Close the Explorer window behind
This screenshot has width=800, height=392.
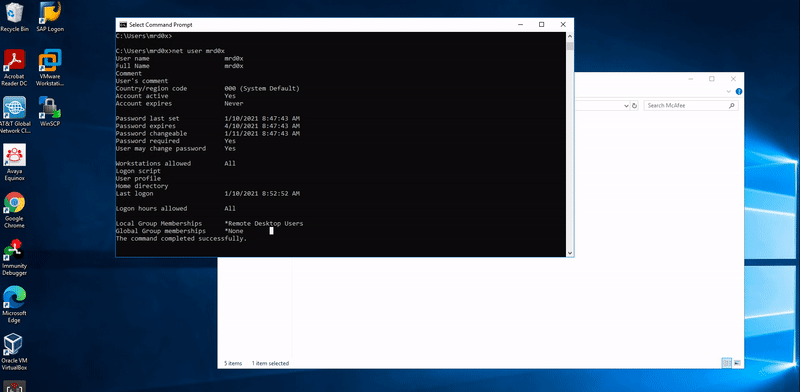coord(733,79)
